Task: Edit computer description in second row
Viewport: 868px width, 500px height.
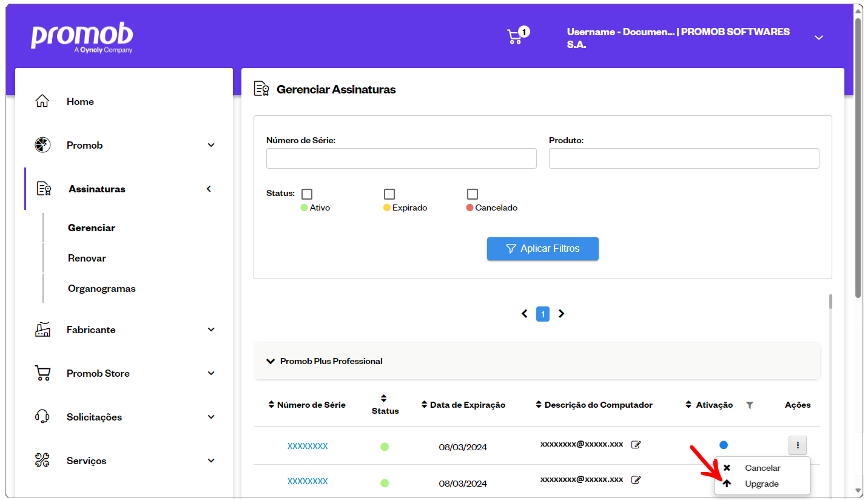Action: 636,480
